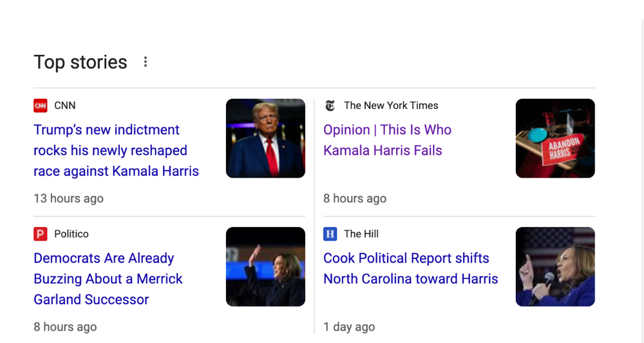Click the Trump photo thumbnail
The height and width of the screenshot is (343, 644).
[265, 138]
